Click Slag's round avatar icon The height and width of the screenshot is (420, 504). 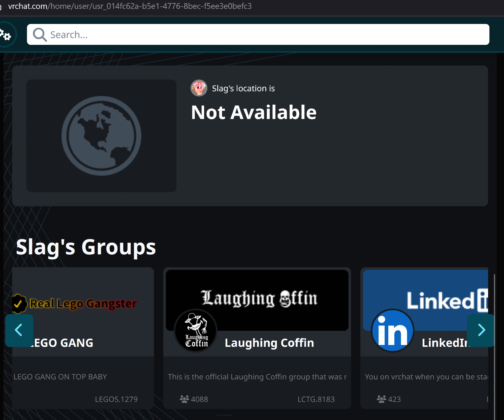(x=199, y=88)
